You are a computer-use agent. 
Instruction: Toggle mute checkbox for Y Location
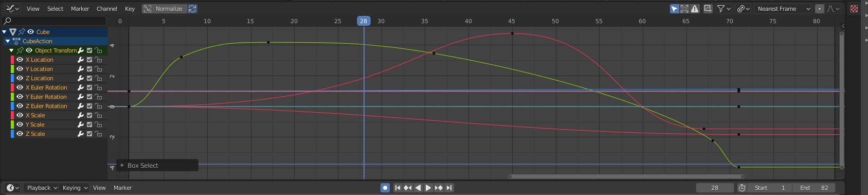(89, 69)
